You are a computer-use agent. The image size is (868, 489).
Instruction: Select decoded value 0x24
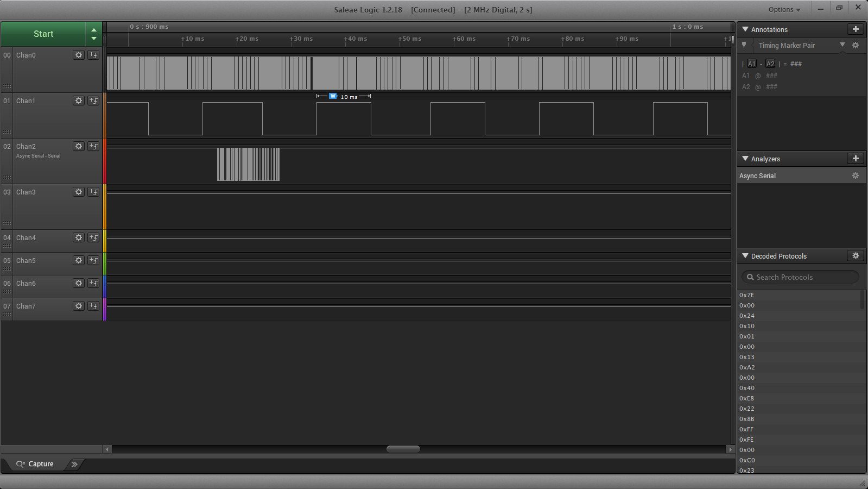(x=746, y=316)
